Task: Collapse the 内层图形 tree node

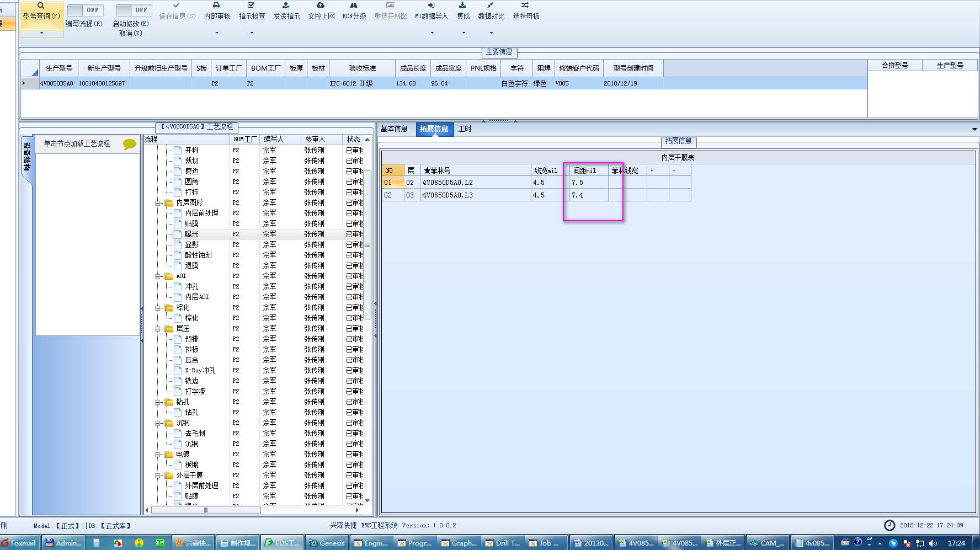Action: coord(158,203)
